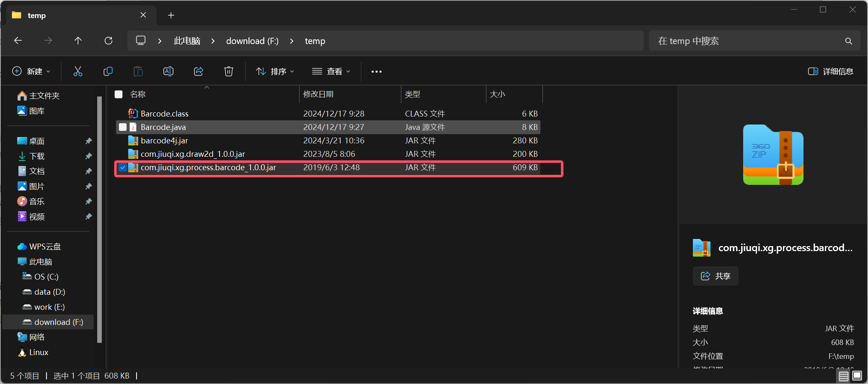Open the three-dots more options menu
The image size is (868, 384).
pyautogui.click(x=377, y=72)
